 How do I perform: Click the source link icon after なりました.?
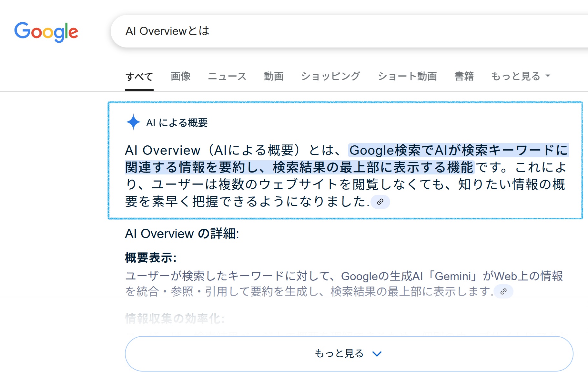pos(380,202)
